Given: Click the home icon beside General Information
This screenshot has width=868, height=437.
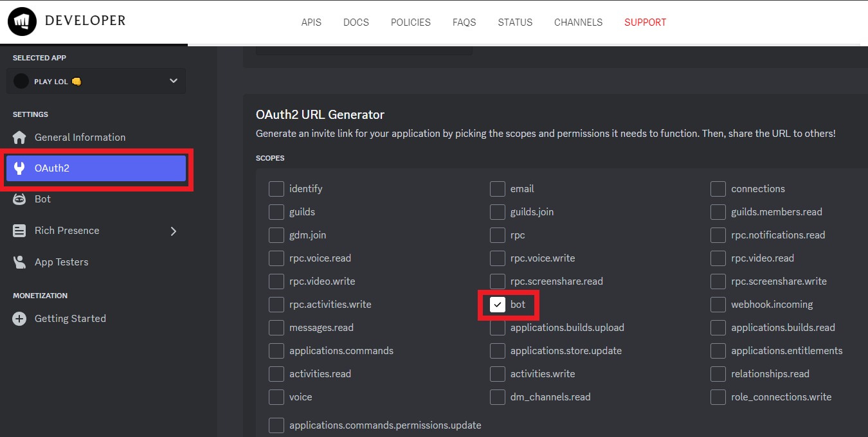Looking at the screenshot, I should (x=19, y=138).
